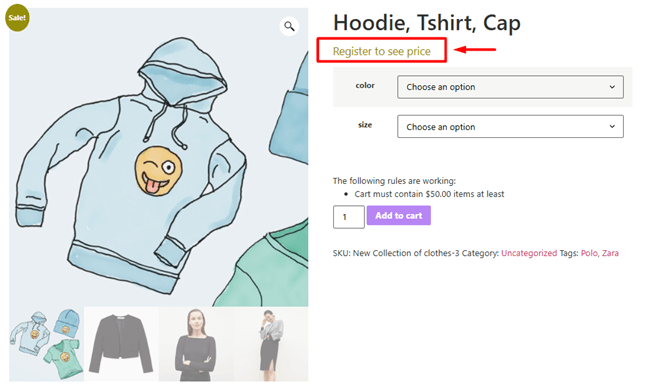Select the woman in grey top thumbnail
The width and height of the screenshot is (650, 392).
point(271,344)
